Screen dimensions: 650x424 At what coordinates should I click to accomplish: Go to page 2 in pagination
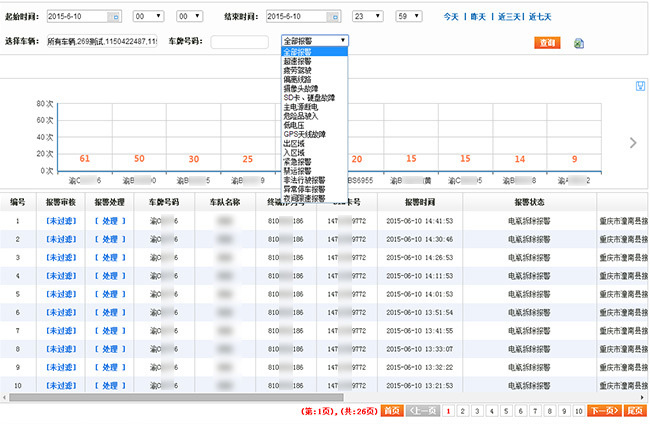(x=463, y=411)
